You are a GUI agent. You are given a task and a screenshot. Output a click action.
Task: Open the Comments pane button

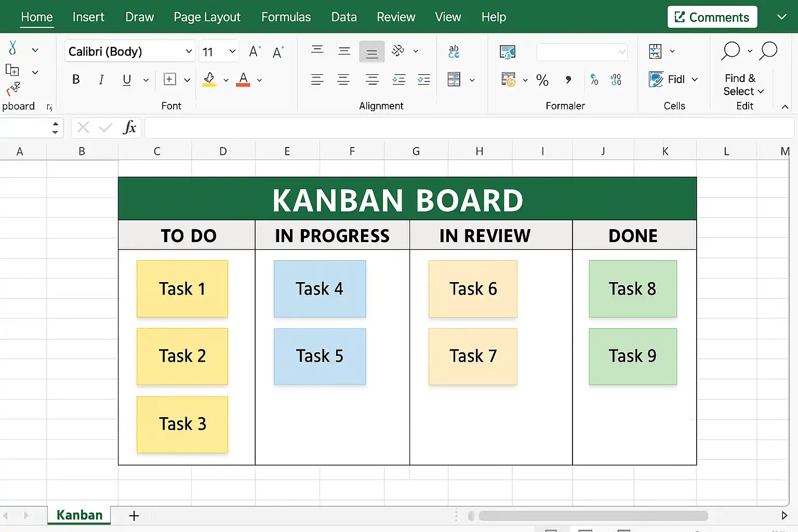point(712,17)
